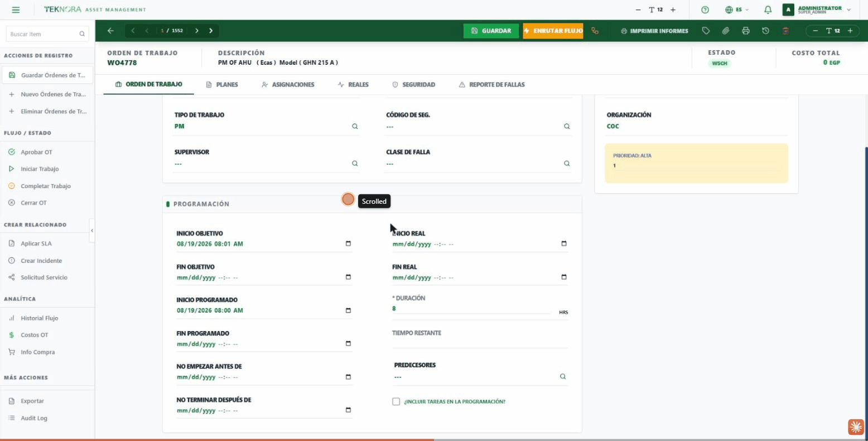Select Eliminar Órdenes de Trabajo

point(47,111)
